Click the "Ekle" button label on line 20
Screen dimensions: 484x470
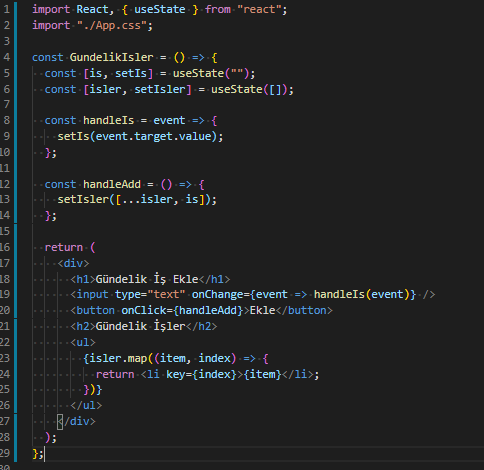coord(262,310)
